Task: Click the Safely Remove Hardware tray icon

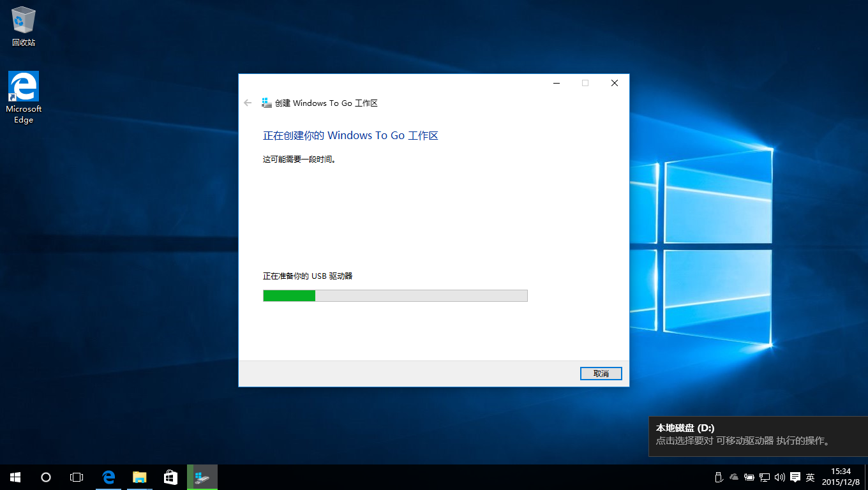Action: click(718, 477)
